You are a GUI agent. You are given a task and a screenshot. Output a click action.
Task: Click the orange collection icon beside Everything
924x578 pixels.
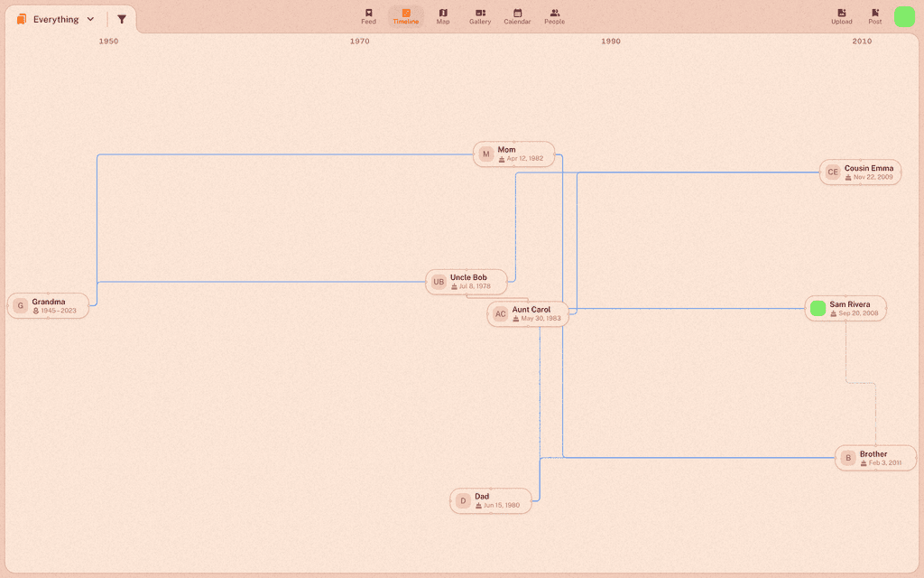click(22, 20)
